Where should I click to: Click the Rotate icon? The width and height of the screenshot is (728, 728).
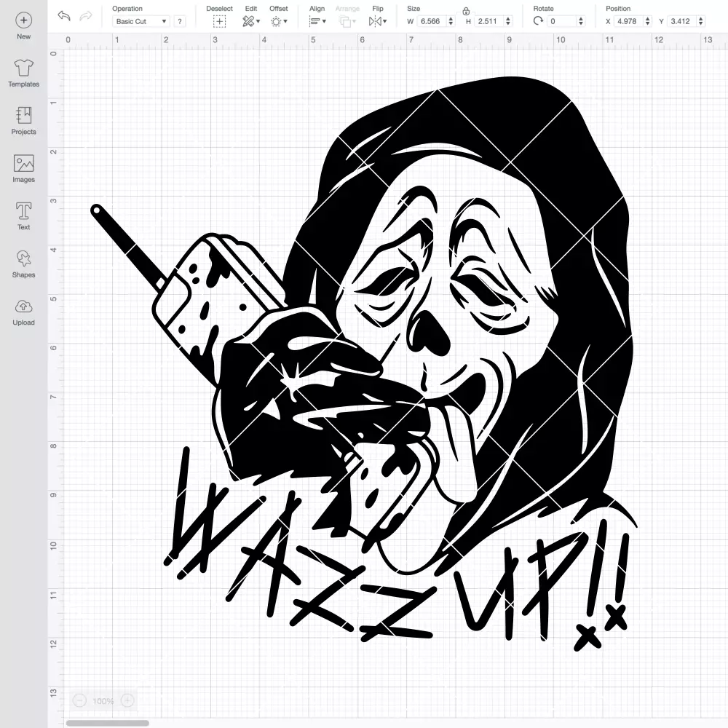pos(538,21)
